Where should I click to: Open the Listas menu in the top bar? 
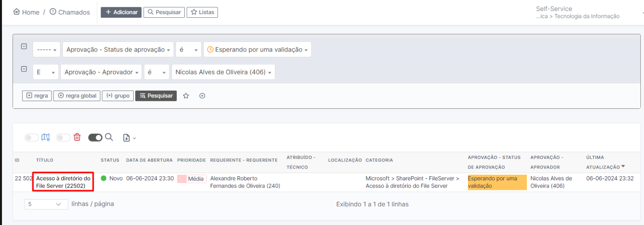click(x=202, y=12)
